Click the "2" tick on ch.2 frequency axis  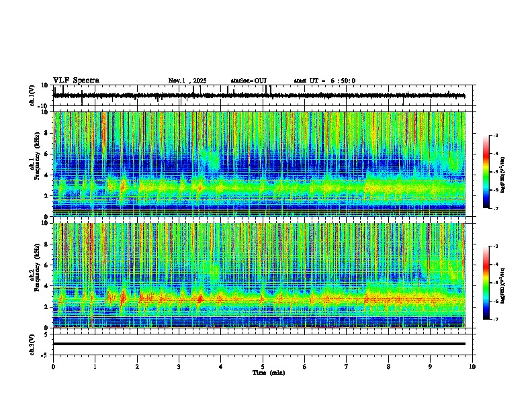[x=47, y=307]
